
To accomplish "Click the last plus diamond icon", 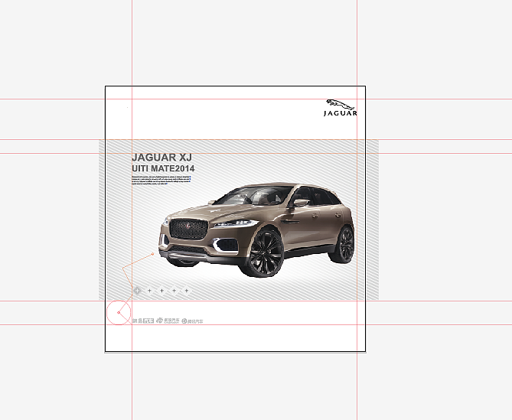I will tap(187, 291).
